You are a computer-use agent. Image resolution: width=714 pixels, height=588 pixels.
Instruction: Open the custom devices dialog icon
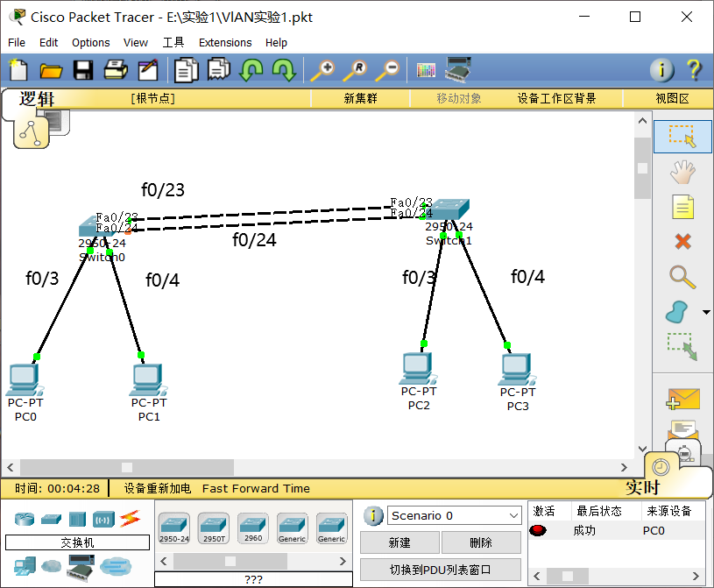click(x=458, y=70)
